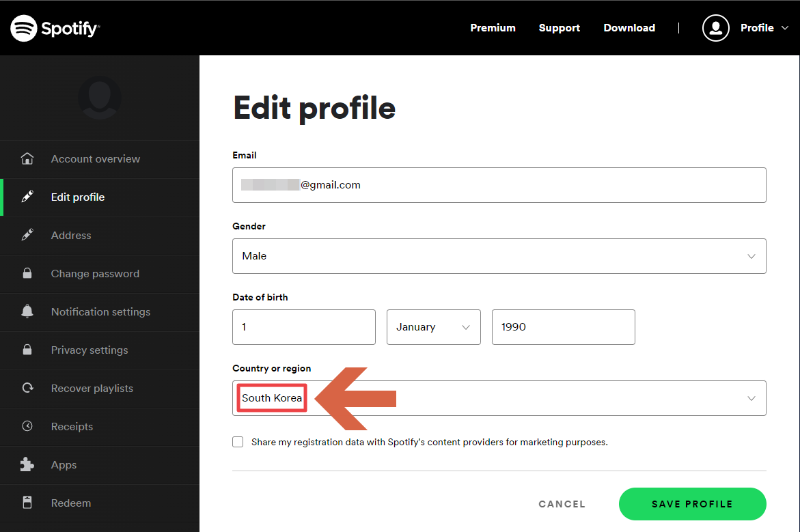Open Support in the top navigation
The width and height of the screenshot is (800, 532).
click(560, 28)
